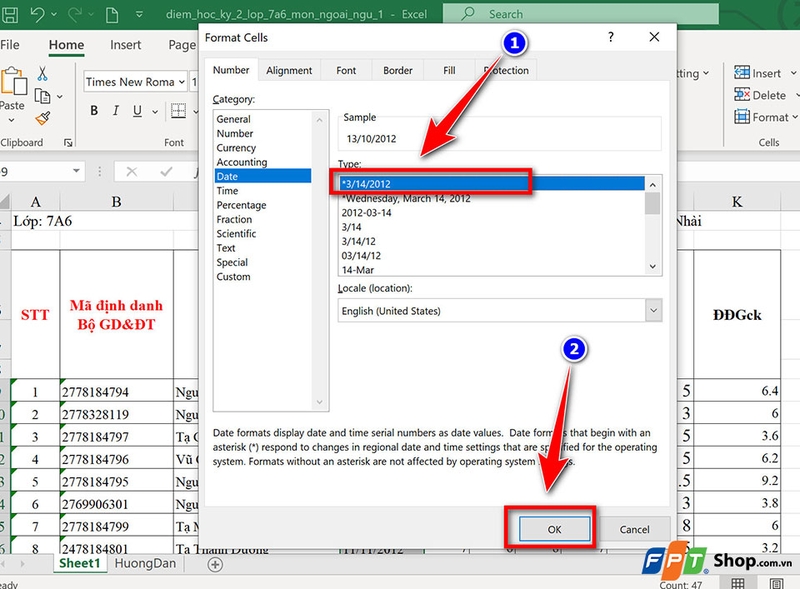Toggle Bold formatting

(94, 110)
